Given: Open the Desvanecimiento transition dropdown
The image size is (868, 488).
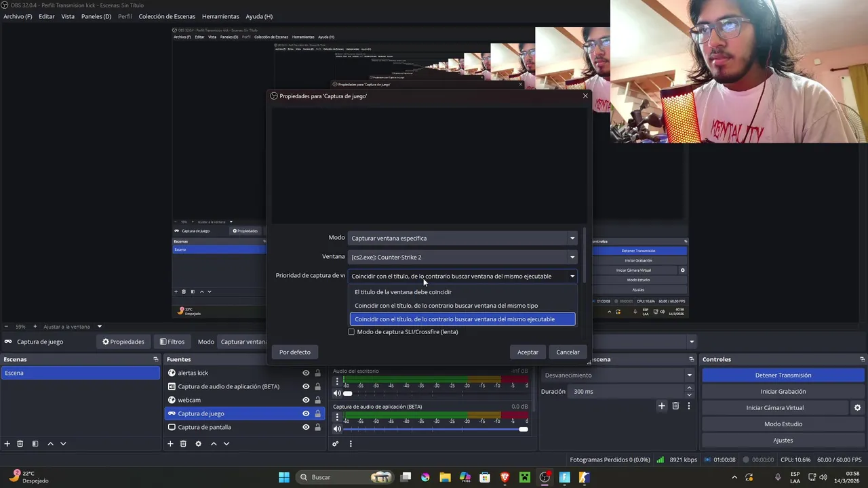Looking at the screenshot, I should click(x=618, y=375).
